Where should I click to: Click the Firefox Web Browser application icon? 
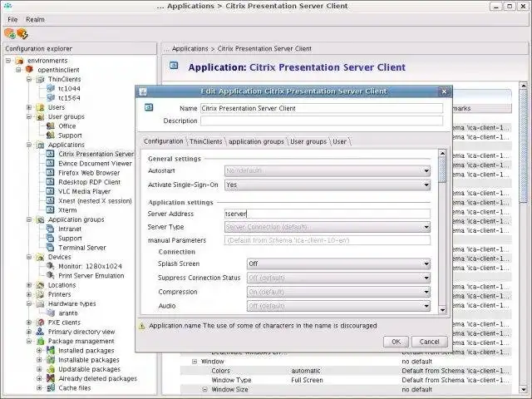[x=50, y=173]
